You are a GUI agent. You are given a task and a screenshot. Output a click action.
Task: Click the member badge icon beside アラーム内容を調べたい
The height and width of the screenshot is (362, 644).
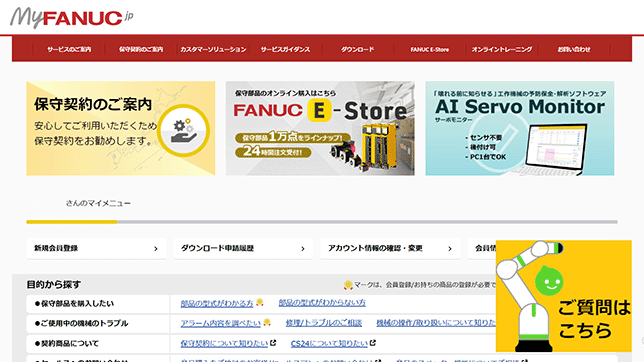coord(267,322)
